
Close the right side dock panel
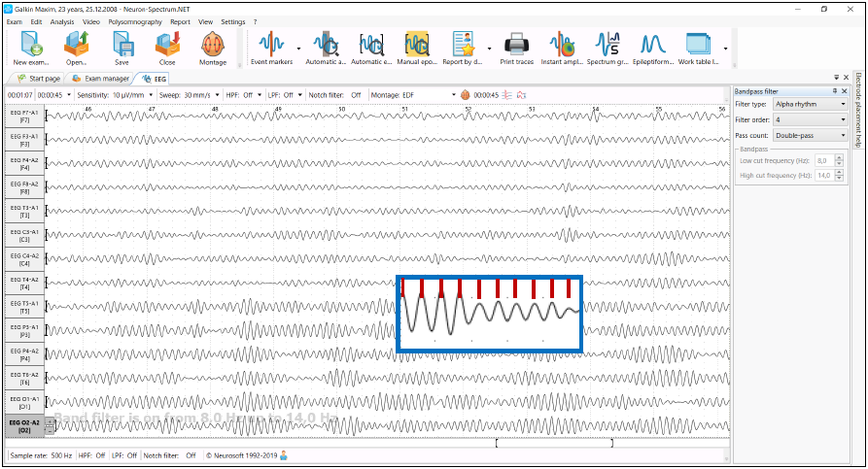coord(846,78)
